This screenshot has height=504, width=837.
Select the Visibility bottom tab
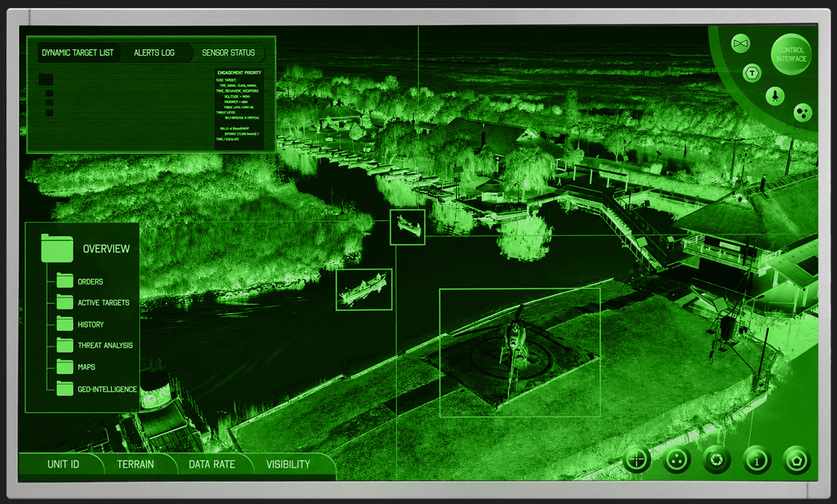point(288,464)
